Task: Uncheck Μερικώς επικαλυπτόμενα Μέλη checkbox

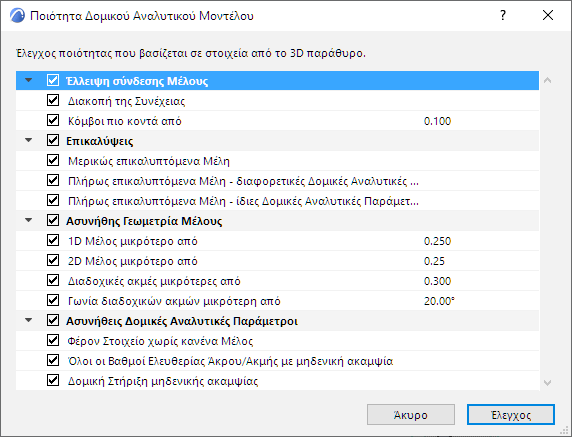Action: (x=53, y=161)
